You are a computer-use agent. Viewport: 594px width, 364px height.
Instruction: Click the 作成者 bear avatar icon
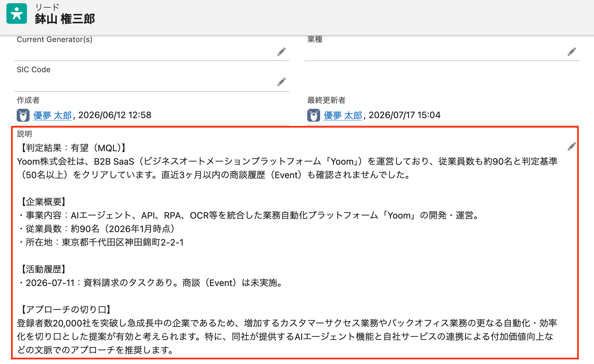23,115
